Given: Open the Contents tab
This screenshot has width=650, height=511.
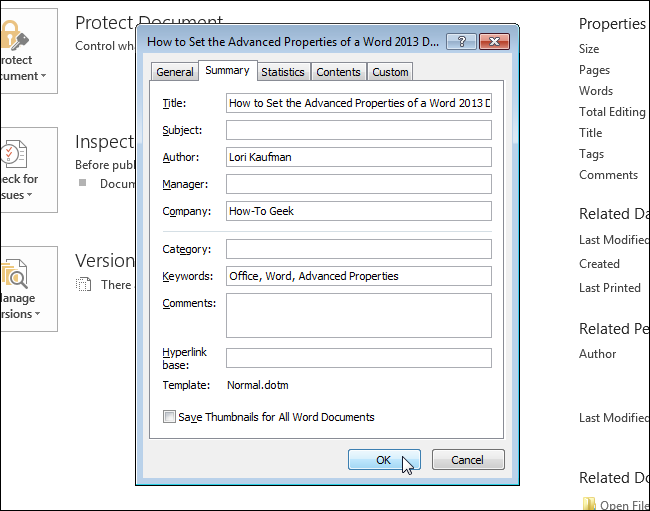Looking at the screenshot, I should (338, 72).
